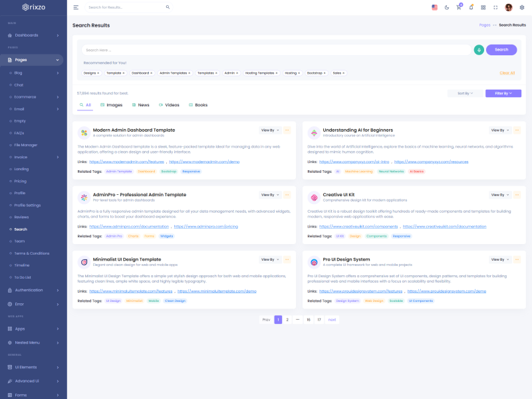Viewport: 532px width, 399px height.
Task: Open the notifications bell
Action: point(471,7)
